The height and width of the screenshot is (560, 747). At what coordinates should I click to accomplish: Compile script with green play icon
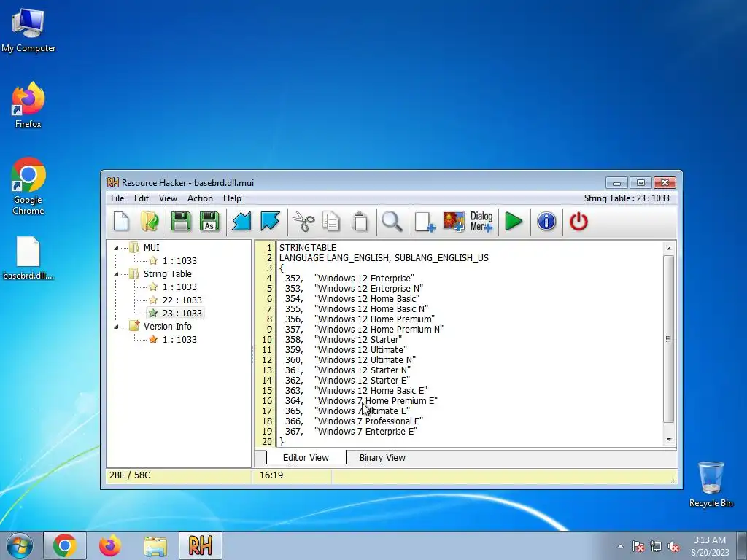click(513, 222)
